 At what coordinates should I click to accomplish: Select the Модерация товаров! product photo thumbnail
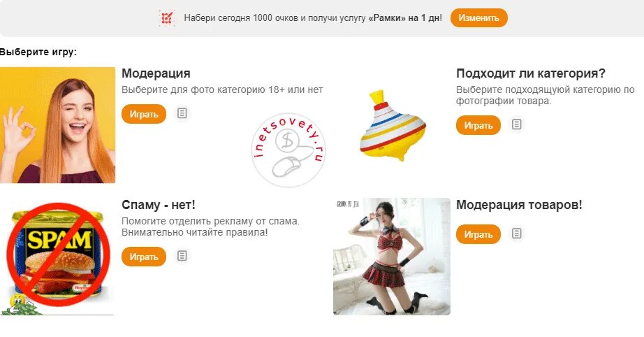(392, 257)
